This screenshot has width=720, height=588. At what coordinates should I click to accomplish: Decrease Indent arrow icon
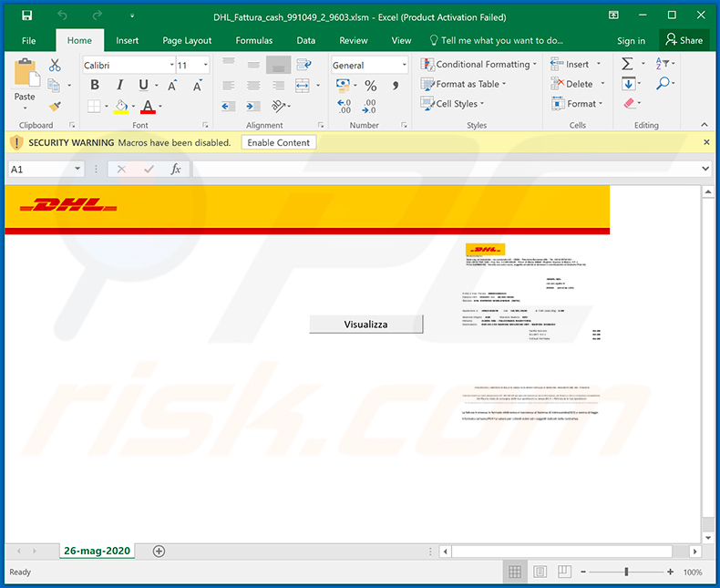click(x=228, y=107)
